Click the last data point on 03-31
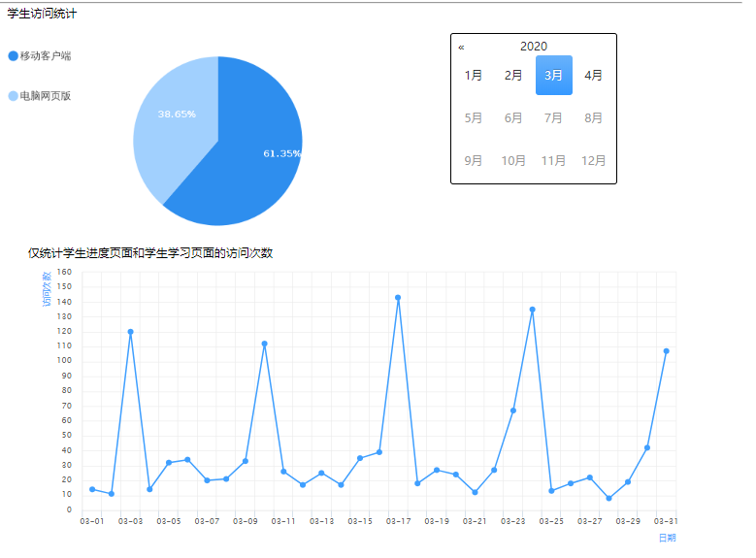 pyautogui.click(x=666, y=351)
